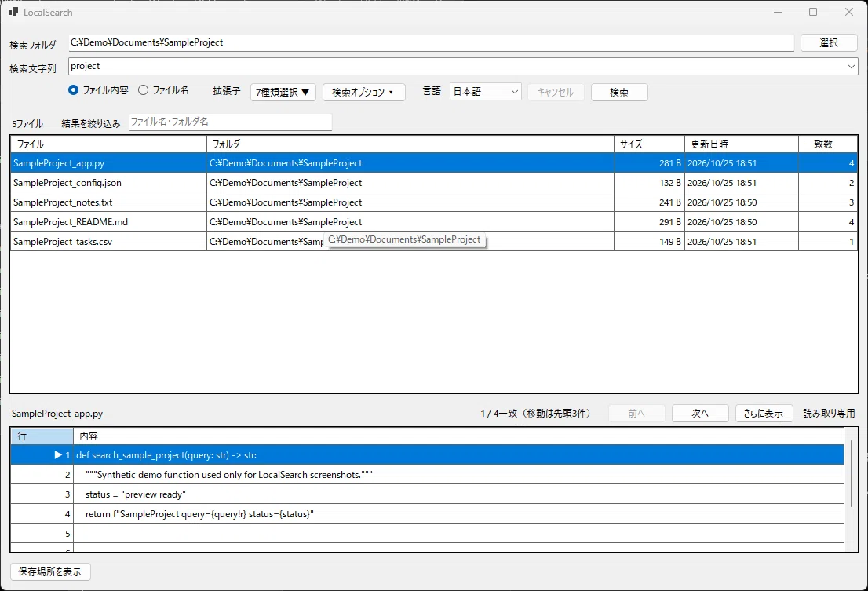Screen dimensions: 868x591
Task: Click the 読み取り専用 label
Action: (x=829, y=413)
